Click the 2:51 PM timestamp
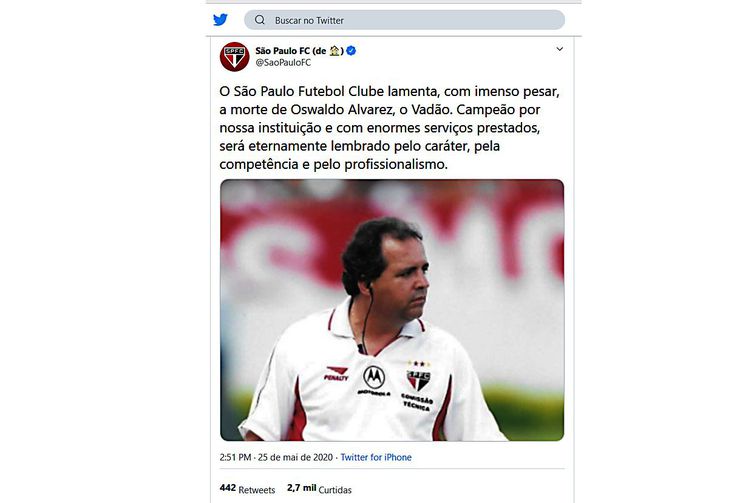 235,457
